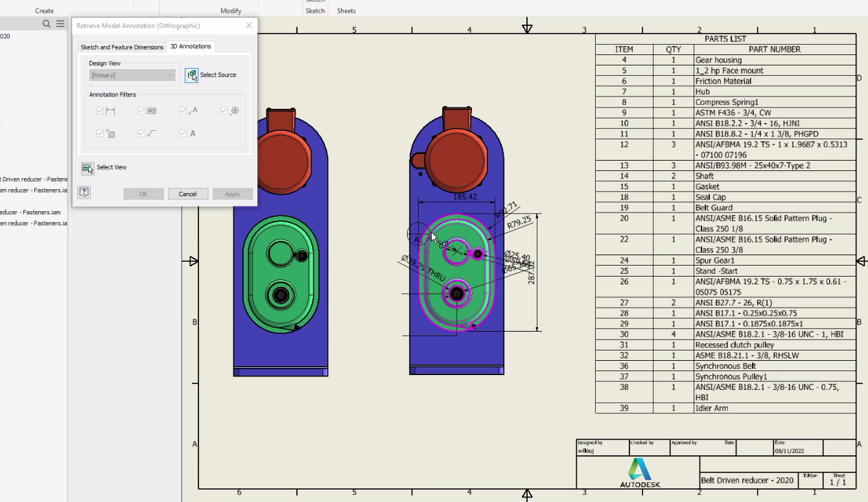This screenshot has height=502, width=868.
Task: Click the Autodesk logo in title block
Action: click(x=640, y=473)
